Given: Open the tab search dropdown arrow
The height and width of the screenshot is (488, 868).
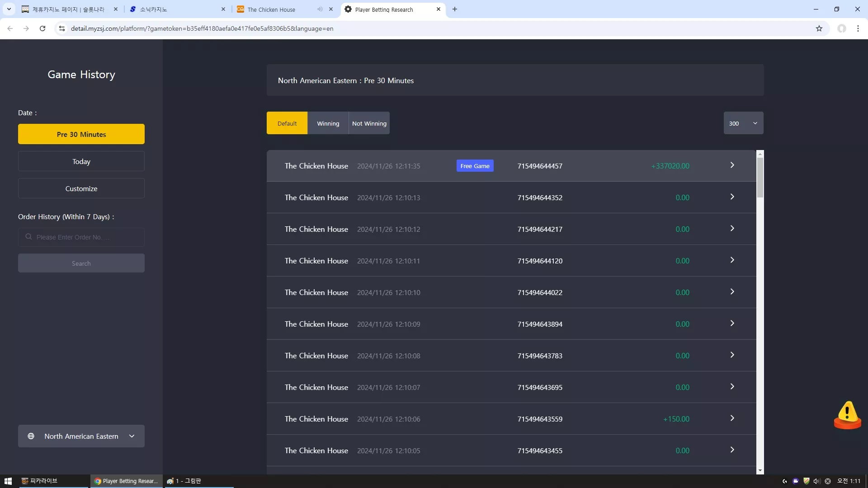Looking at the screenshot, I should [x=9, y=9].
